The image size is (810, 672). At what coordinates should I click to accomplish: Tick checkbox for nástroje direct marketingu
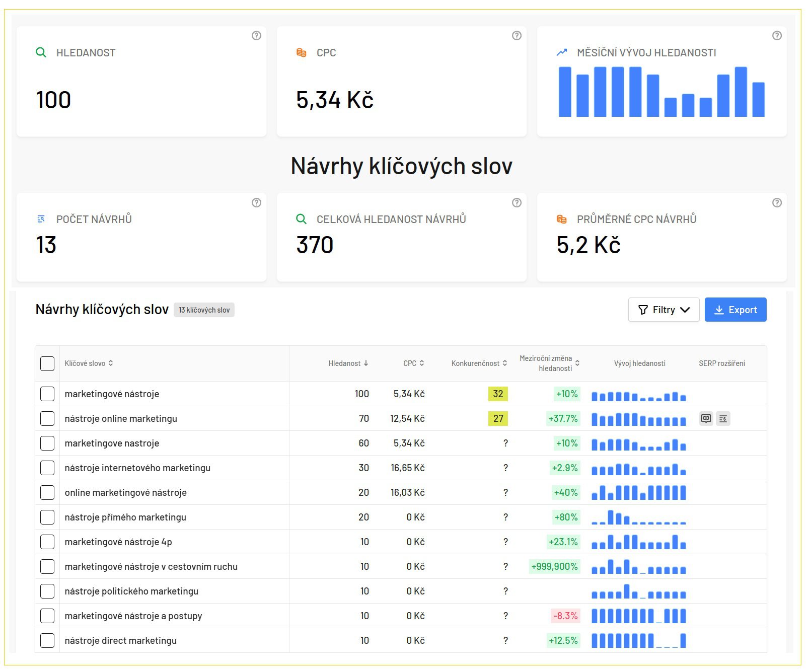47,641
